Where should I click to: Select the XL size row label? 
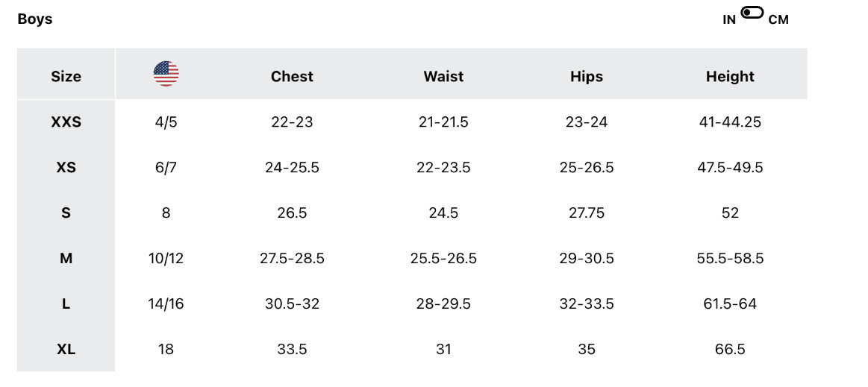click(x=66, y=350)
